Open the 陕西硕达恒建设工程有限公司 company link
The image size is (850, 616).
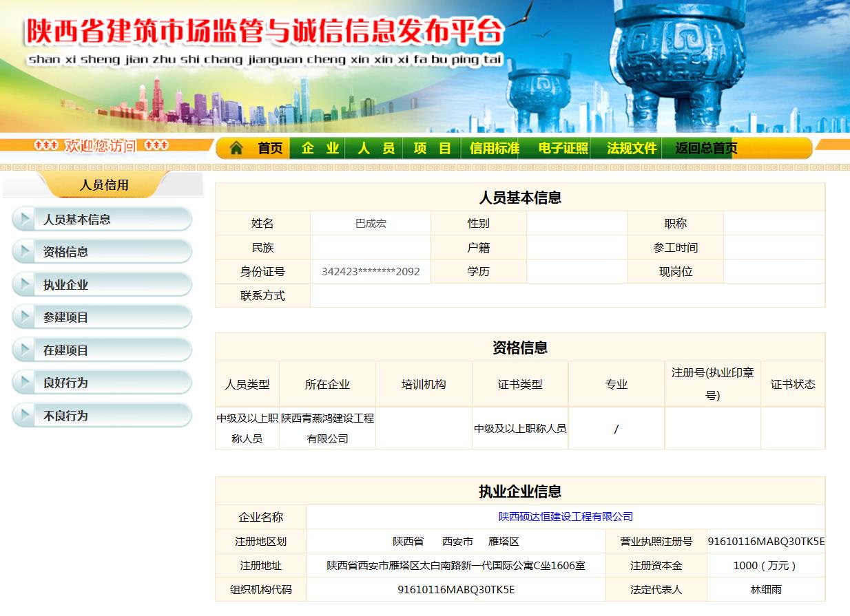pyautogui.click(x=566, y=517)
